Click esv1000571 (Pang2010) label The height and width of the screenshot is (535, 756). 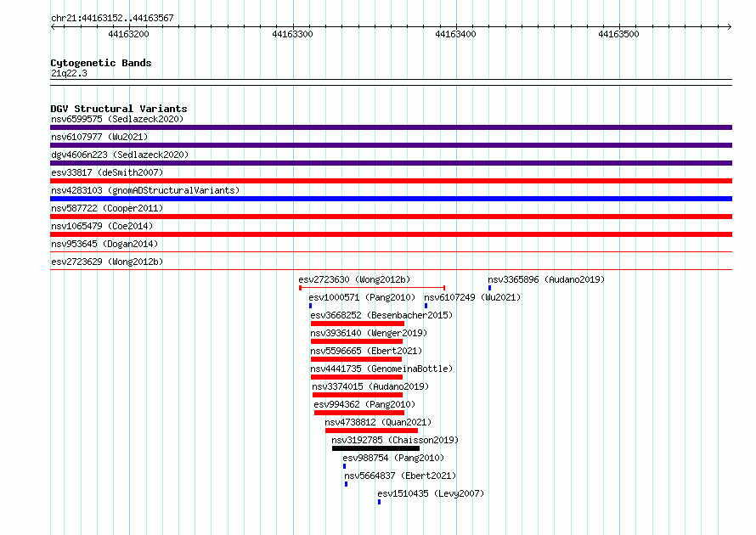tap(362, 297)
